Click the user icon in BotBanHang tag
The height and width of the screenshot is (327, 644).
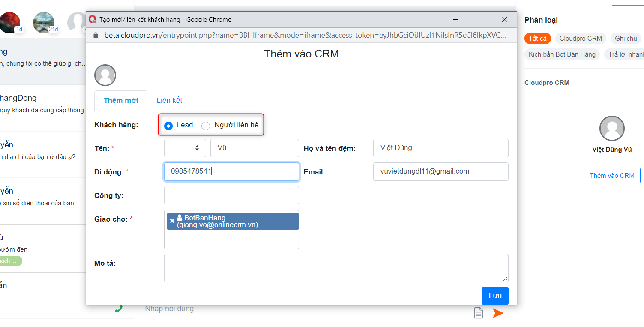pyautogui.click(x=180, y=218)
